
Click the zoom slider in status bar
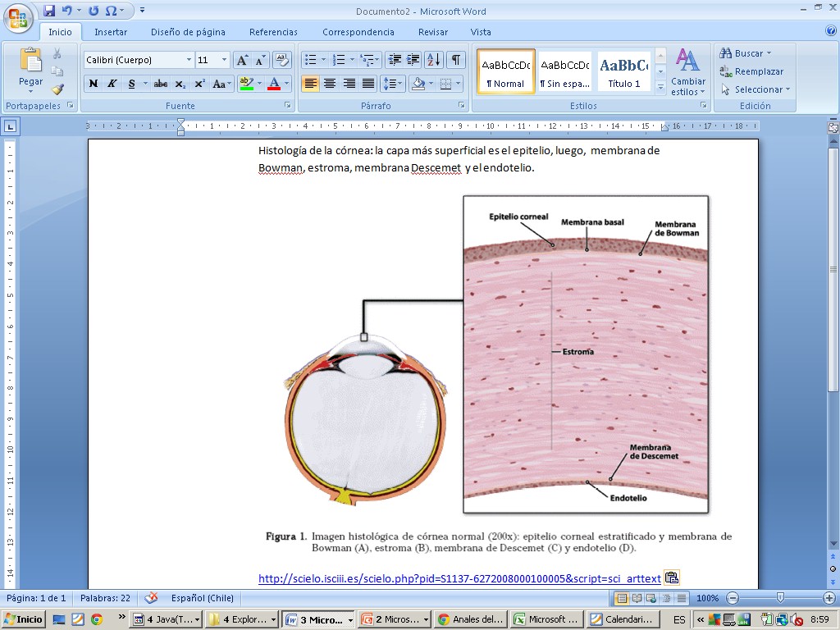point(779,599)
